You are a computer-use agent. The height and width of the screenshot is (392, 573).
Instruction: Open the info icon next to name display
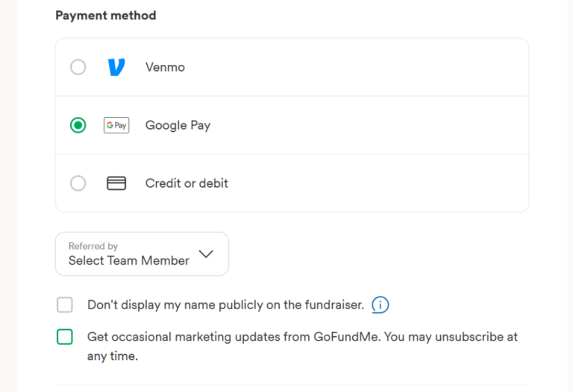380,305
